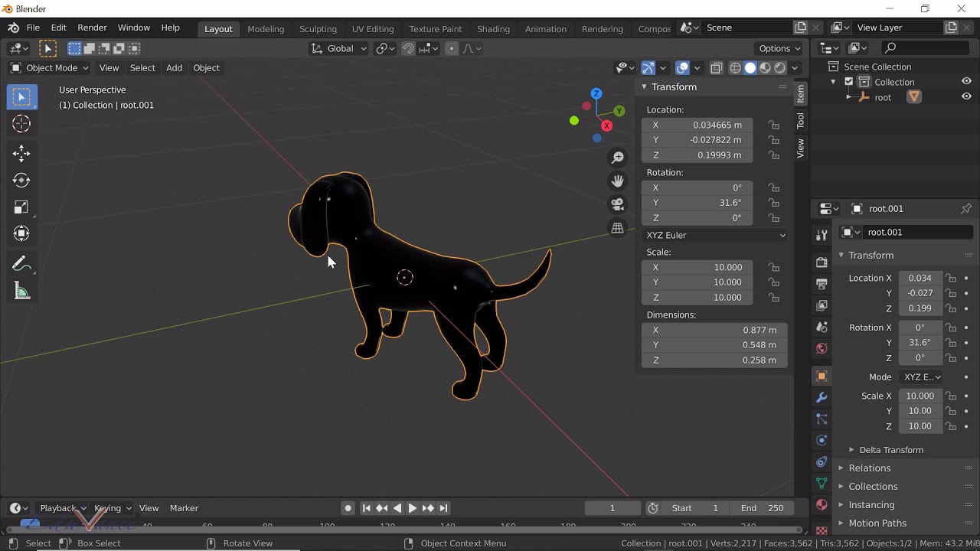Pick the Annotate tool
The image size is (980, 551).
[x=21, y=264]
